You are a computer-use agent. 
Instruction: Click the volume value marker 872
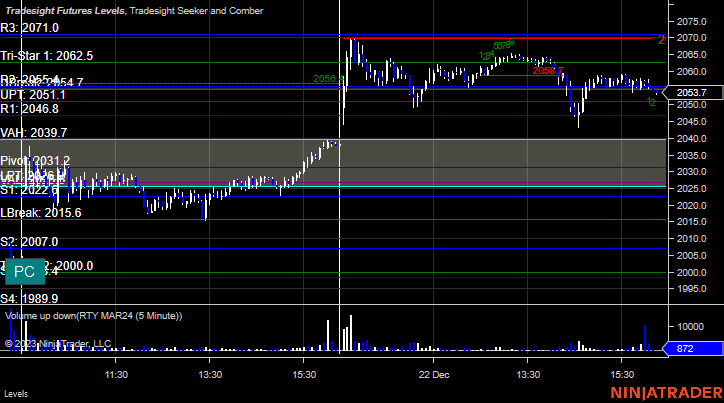tap(692, 349)
